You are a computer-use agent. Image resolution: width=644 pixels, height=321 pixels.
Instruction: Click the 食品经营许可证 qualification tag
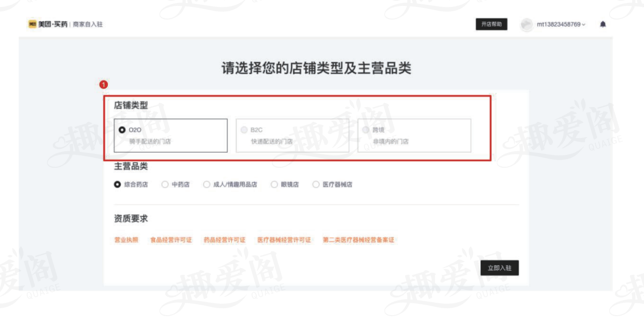click(171, 240)
